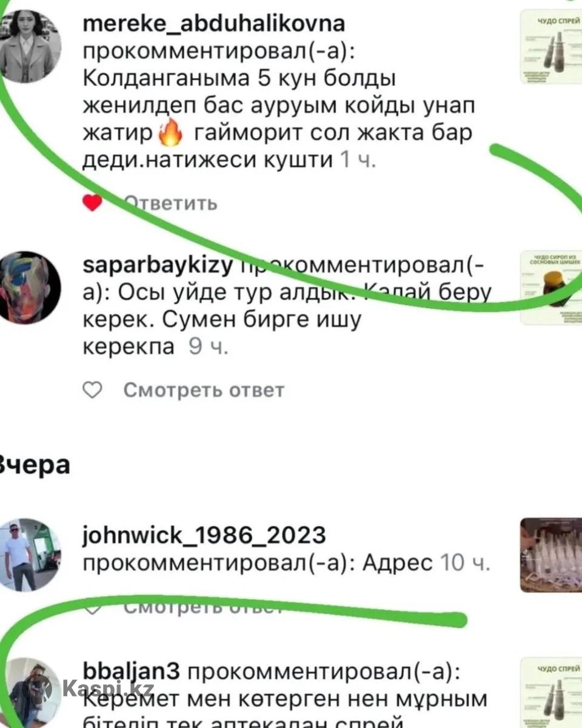The height and width of the screenshot is (728, 582).
Task: Open username link saparbaykizy
Action: [x=157, y=266]
